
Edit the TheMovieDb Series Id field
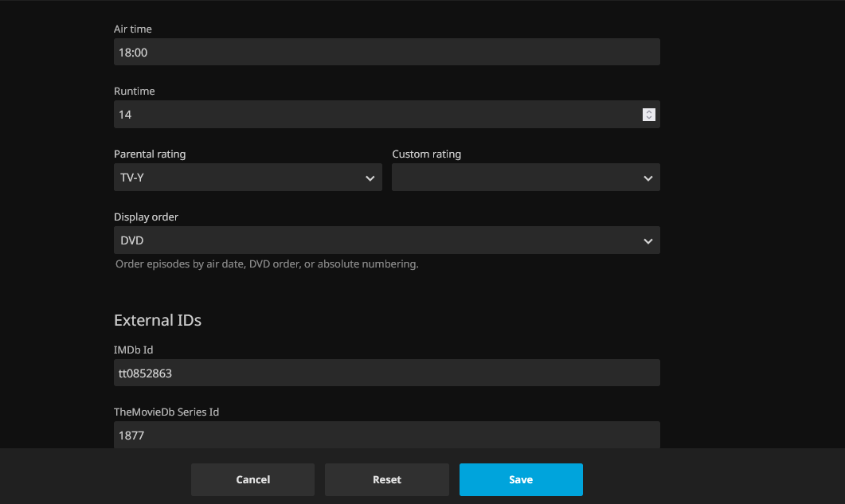pyautogui.click(x=386, y=435)
